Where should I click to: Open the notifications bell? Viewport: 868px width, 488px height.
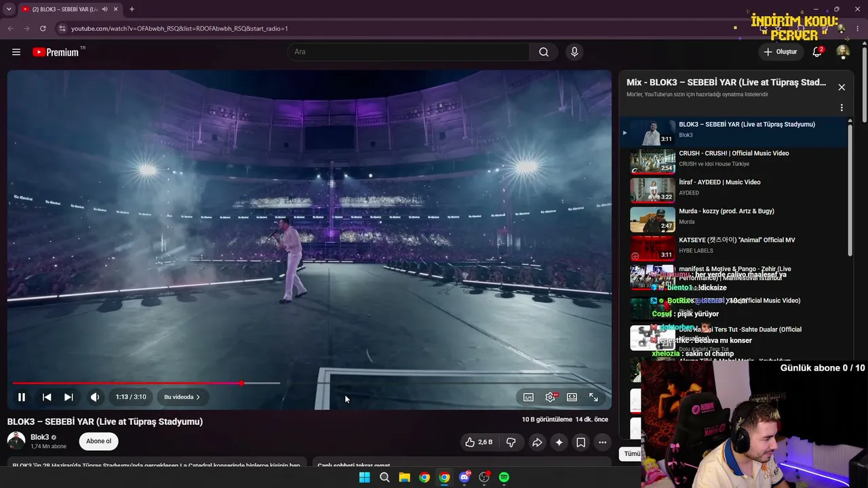(817, 52)
